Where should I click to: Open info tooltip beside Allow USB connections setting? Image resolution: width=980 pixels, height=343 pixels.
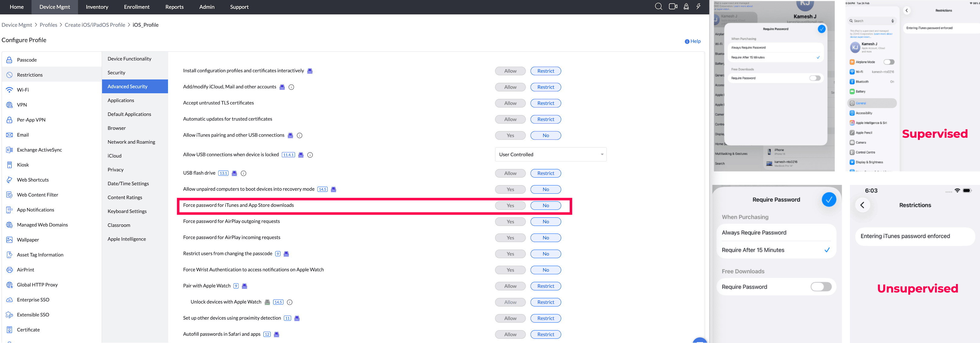(x=310, y=155)
